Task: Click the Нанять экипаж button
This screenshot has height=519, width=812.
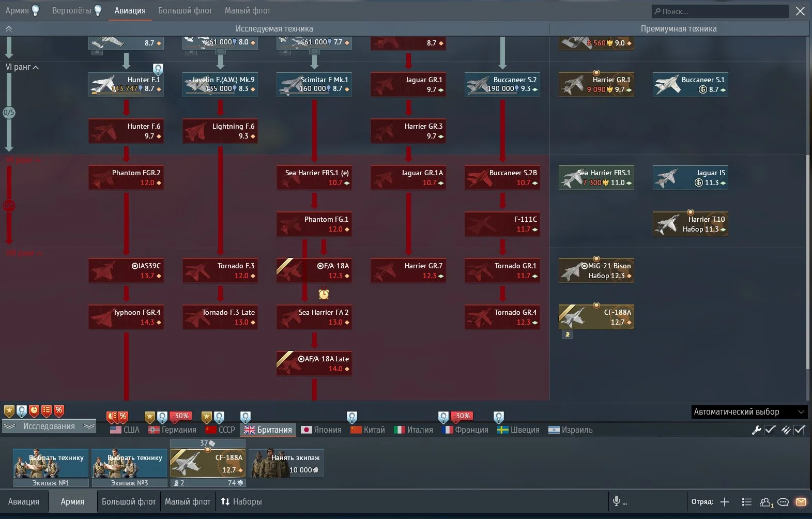Action: click(286, 463)
